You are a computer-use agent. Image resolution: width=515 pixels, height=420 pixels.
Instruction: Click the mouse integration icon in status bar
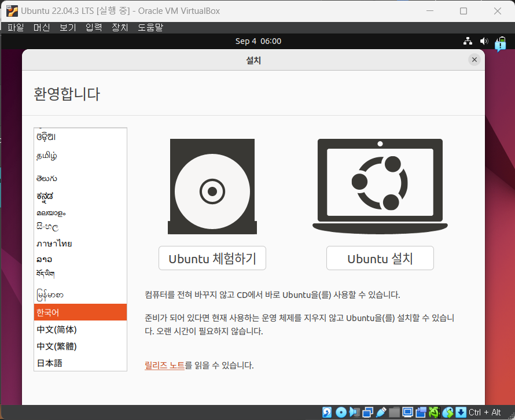(x=447, y=412)
